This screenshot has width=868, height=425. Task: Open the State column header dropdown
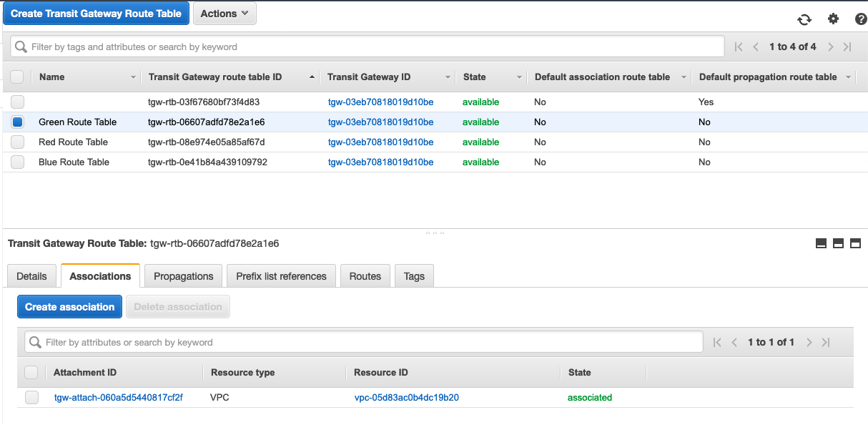519,77
